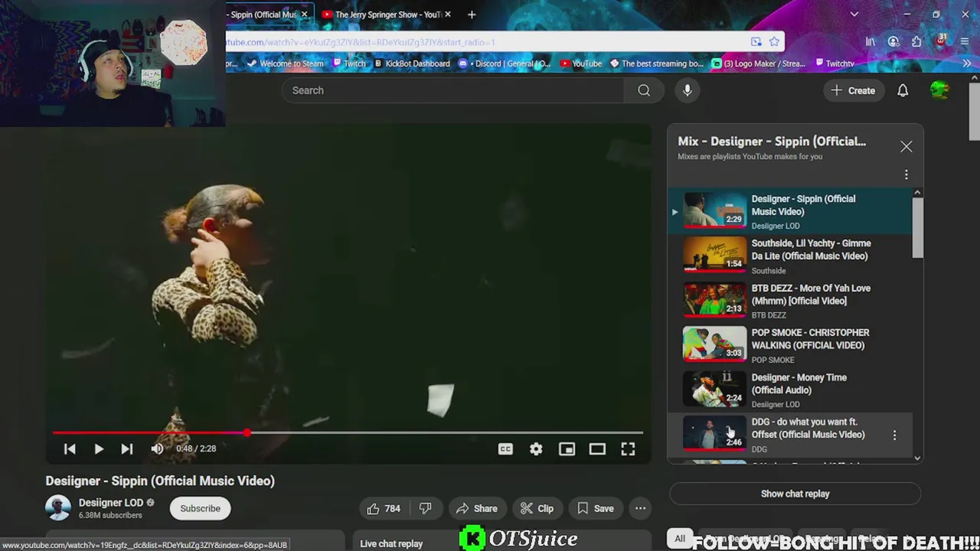Viewport: 980px width, 551px height.
Task: Save video to a playlist
Action: 595,508
